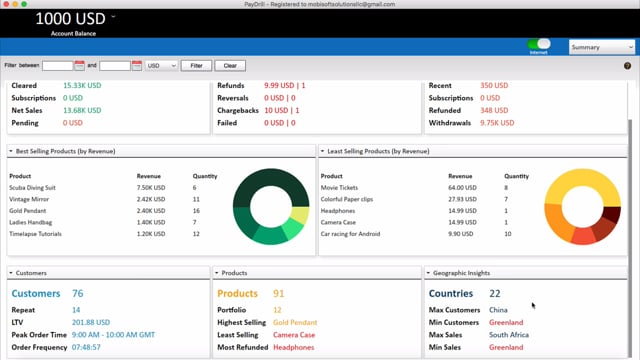Click the least selling donut chart
Viewport: 640px width, 360px height.
pos(582,207)
